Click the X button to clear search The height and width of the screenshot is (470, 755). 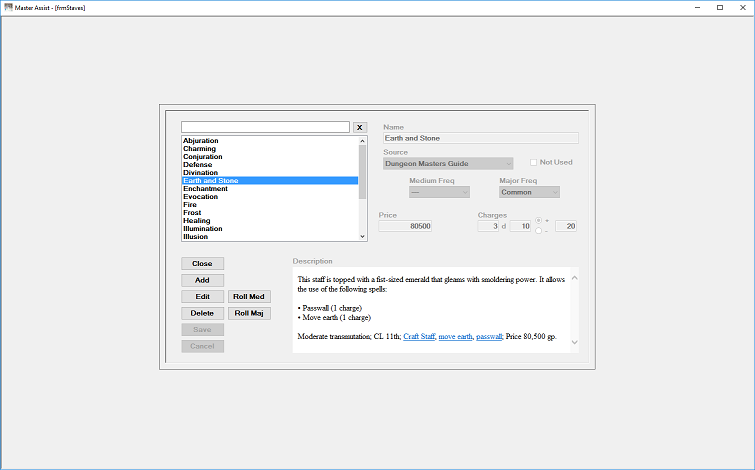coord(360,128)
